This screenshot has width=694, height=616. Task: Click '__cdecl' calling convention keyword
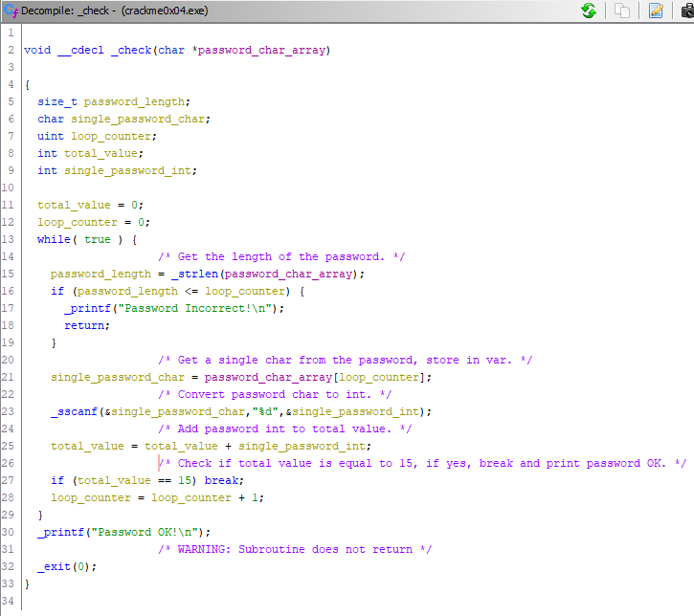coord(81,50)
